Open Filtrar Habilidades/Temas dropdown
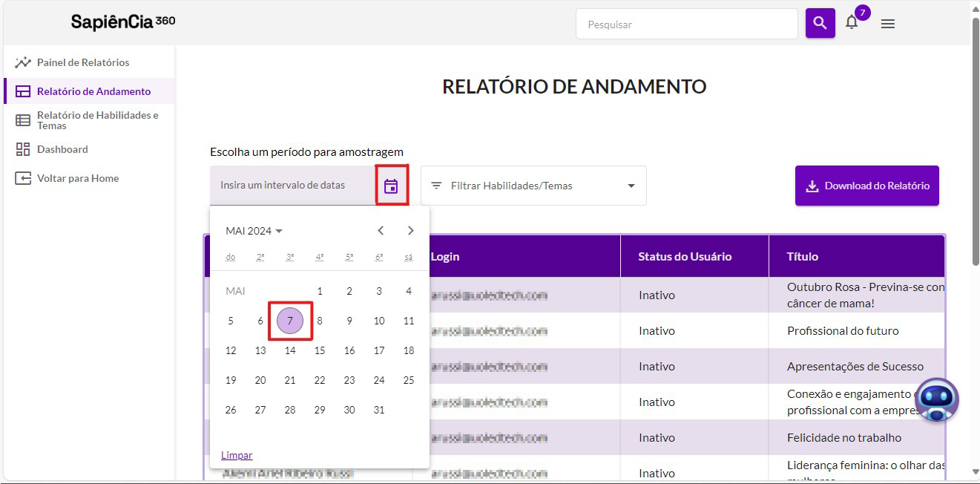980x484 pixels. 533,186
